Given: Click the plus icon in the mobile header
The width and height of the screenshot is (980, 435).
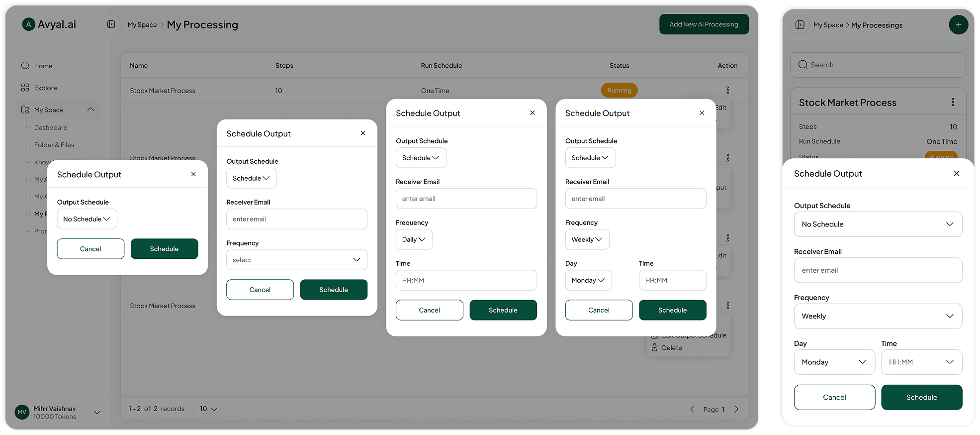Looking at the screenshot, I should 958,25.
